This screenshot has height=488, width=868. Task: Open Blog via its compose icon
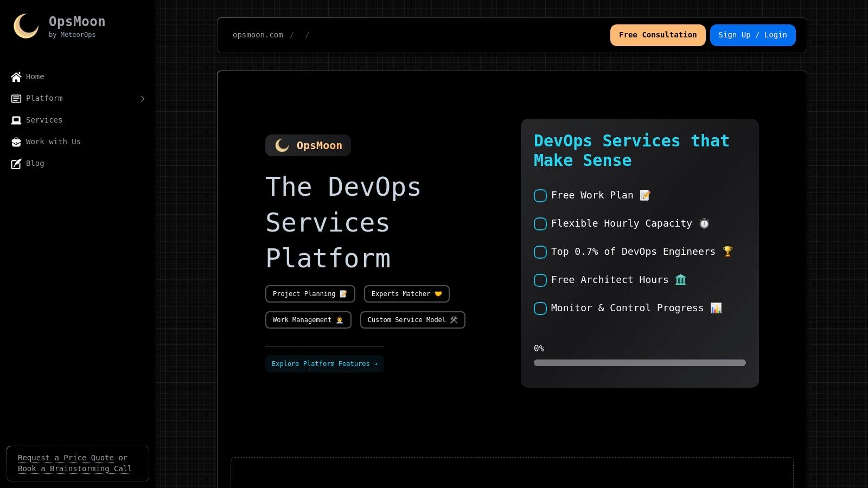16,164
